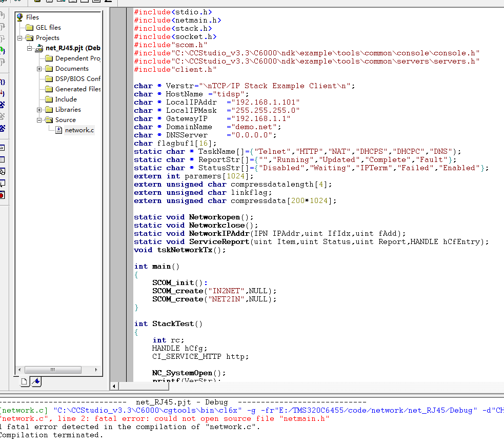This screenshot has width=504, height=446.
Task: Click the 'netmain.h' fatal error line
Action: click(x=165, y=419)
